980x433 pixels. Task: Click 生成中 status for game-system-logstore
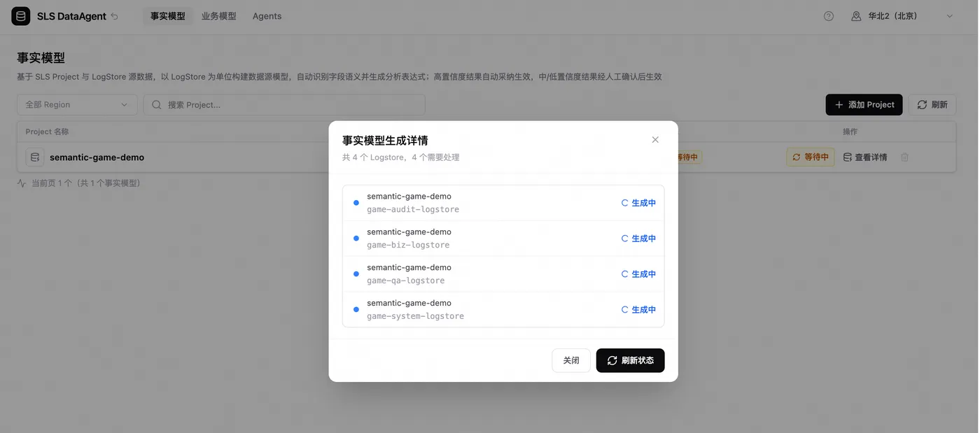(638, 310)
